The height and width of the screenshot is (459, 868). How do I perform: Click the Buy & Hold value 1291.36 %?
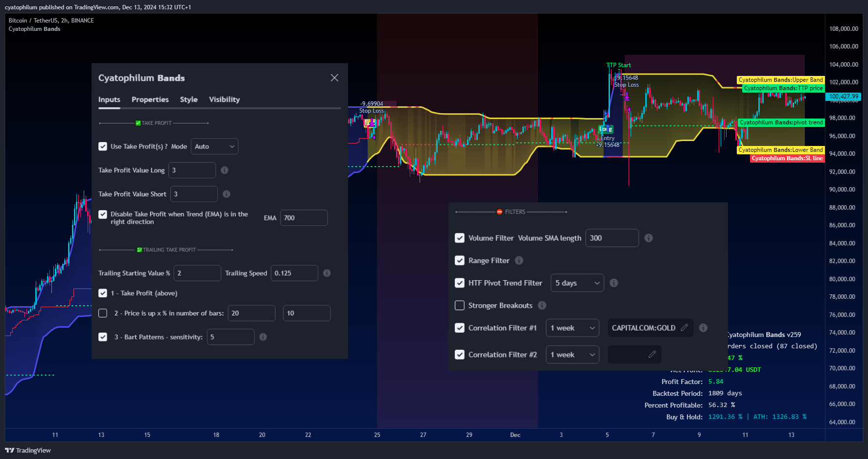(x=725, y=417)
